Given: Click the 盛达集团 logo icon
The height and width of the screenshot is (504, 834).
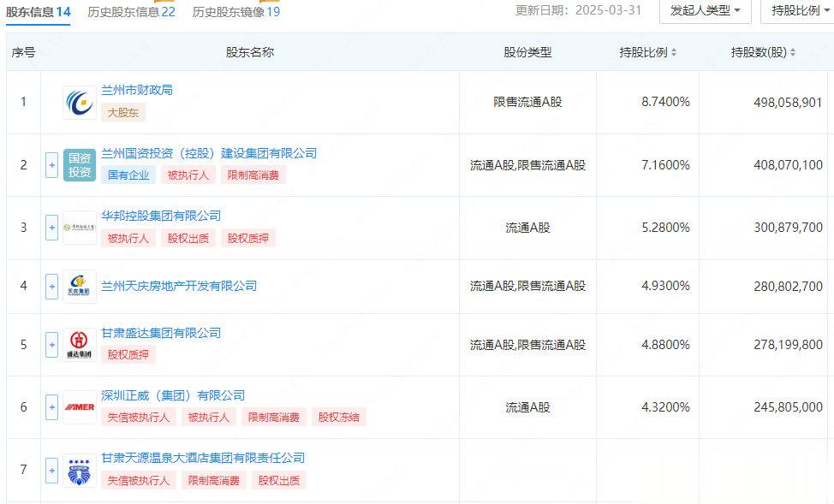Looking at the screenshot, I should point(80,345).
